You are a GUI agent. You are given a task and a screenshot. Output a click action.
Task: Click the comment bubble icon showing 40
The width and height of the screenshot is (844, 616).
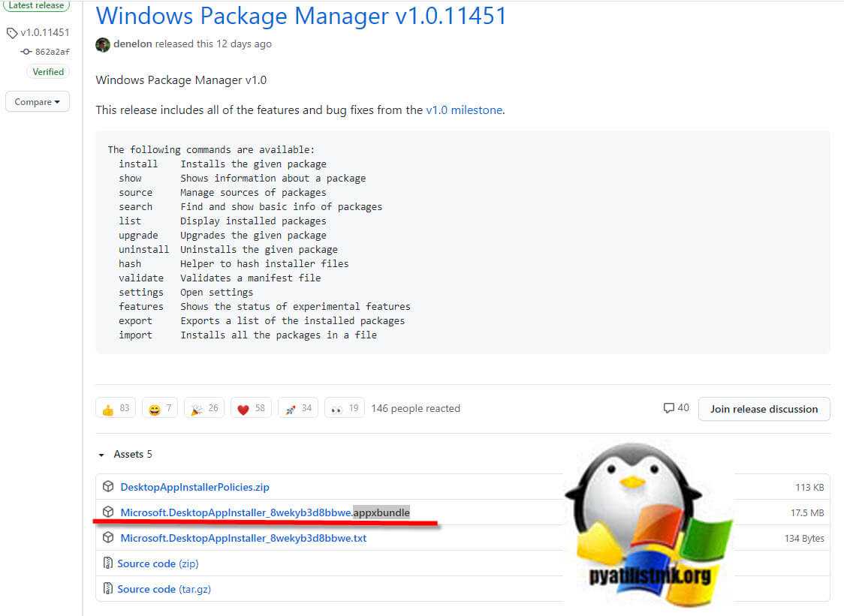pos(669,408)
